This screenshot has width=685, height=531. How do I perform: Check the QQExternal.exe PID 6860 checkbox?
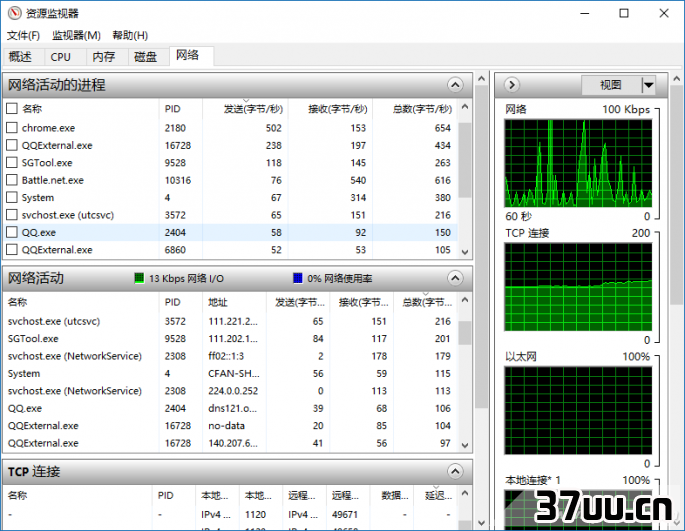coord(12,250)
